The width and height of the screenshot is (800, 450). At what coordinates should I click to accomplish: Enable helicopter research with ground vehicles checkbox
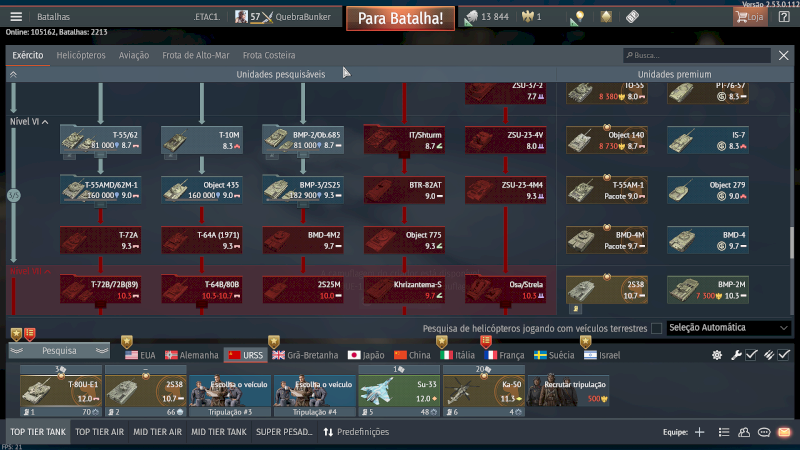click(657, 329)
